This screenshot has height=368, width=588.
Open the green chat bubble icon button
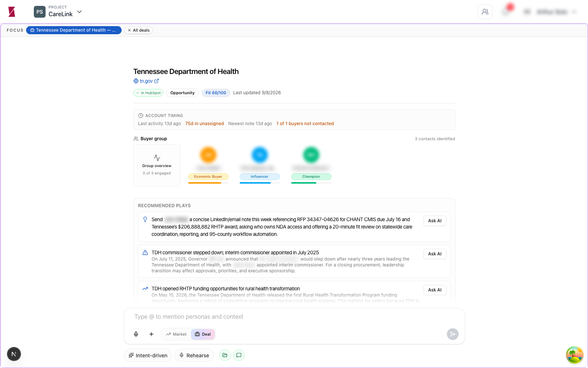pyautogui.click(x=239, y=355)
